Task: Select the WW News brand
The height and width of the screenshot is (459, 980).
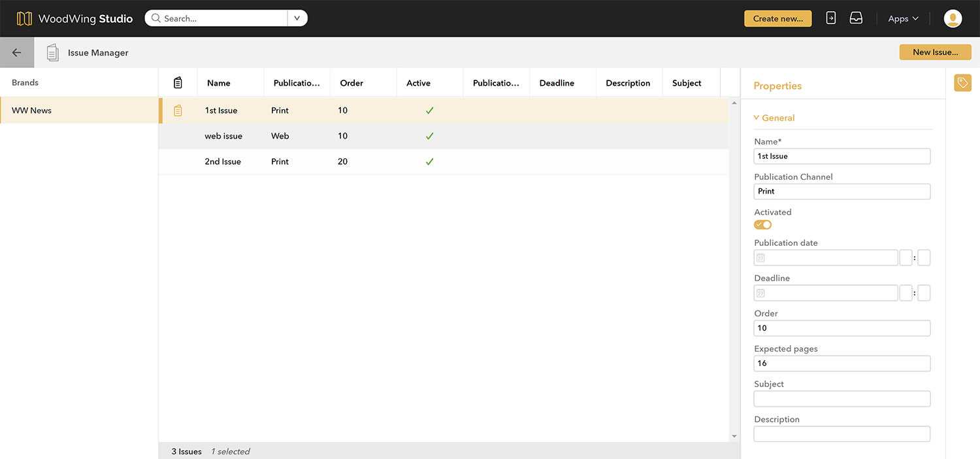Action: tap(32, 110)
